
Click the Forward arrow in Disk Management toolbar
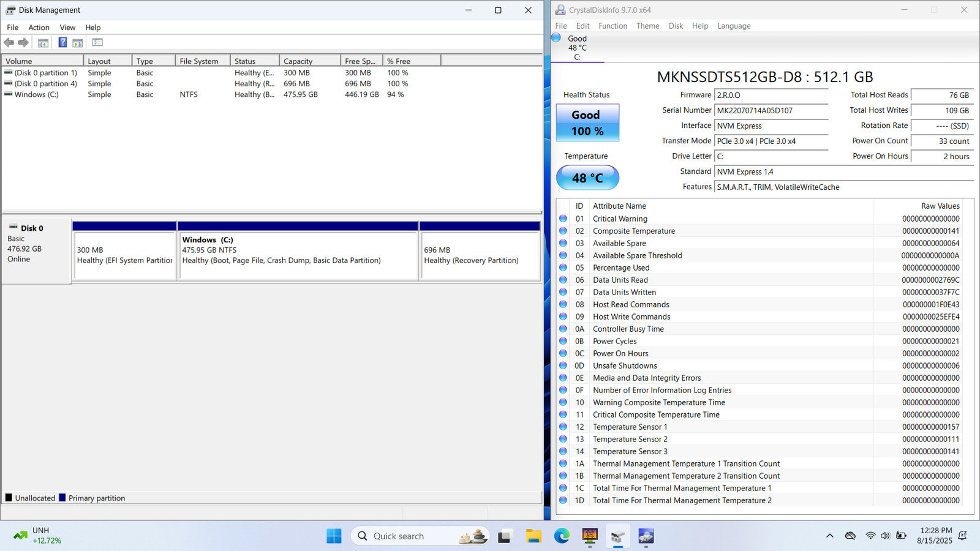(23, 43)
